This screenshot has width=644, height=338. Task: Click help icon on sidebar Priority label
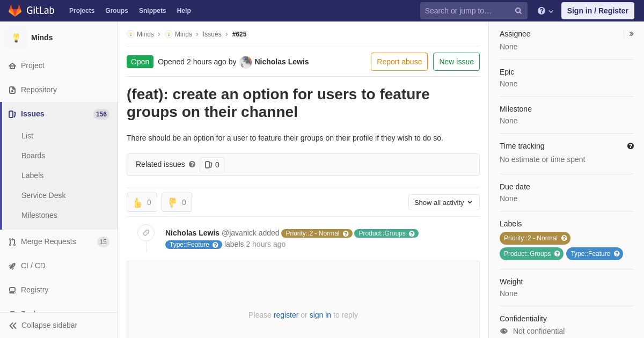(x=564, y=238)
